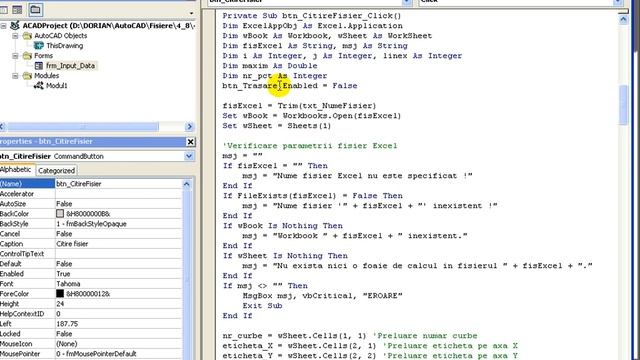Open the btn_CitireFisier object selector dropdown
Viewport: 640px width, 360px height.
tap(189, 156)
